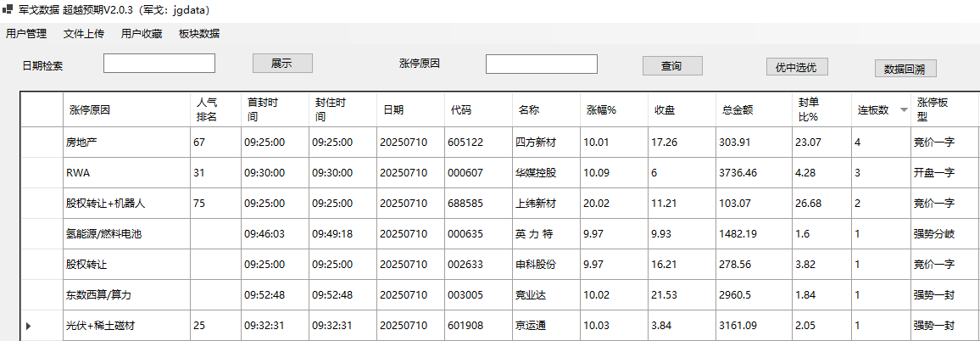Select the 光伏+稀土磁材 cell

[127, 326]
